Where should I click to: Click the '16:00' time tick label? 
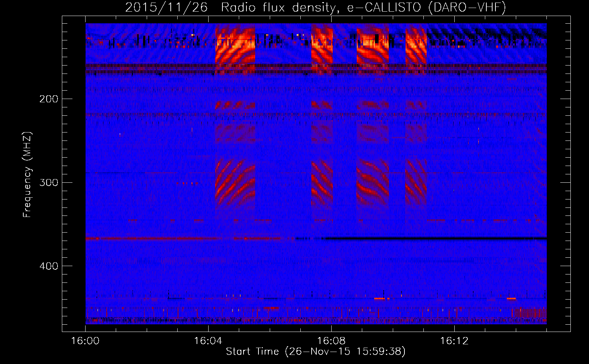[85, 341]
